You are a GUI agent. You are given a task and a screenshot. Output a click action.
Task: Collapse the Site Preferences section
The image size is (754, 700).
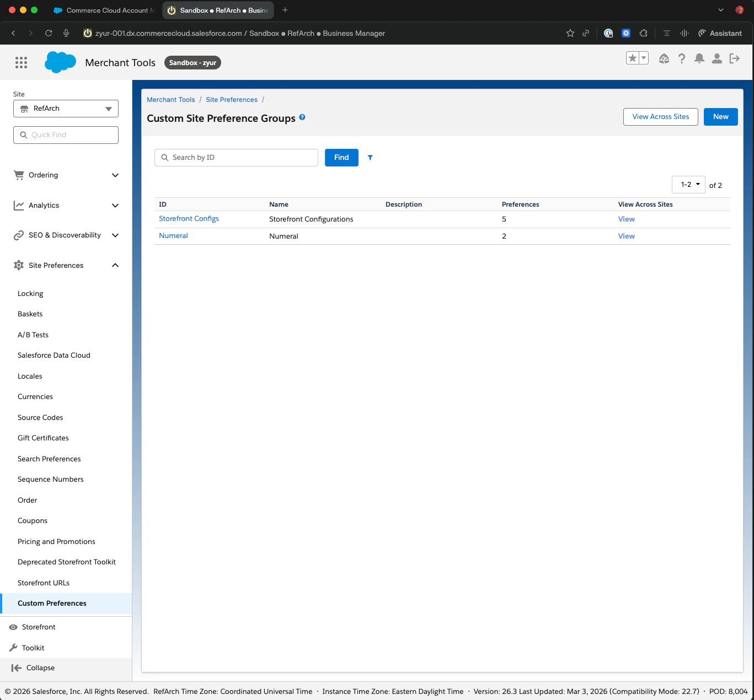(66, 266)
